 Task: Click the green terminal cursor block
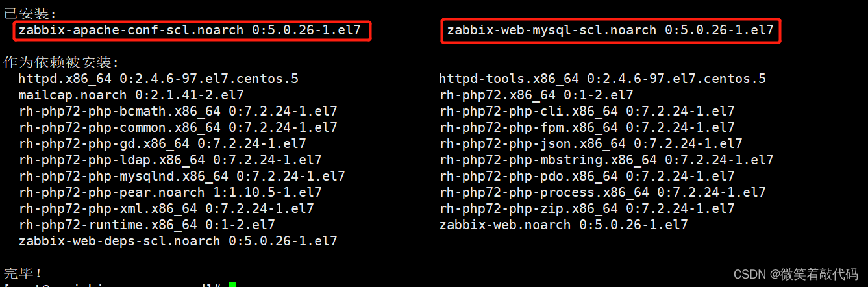click(232, 284)
